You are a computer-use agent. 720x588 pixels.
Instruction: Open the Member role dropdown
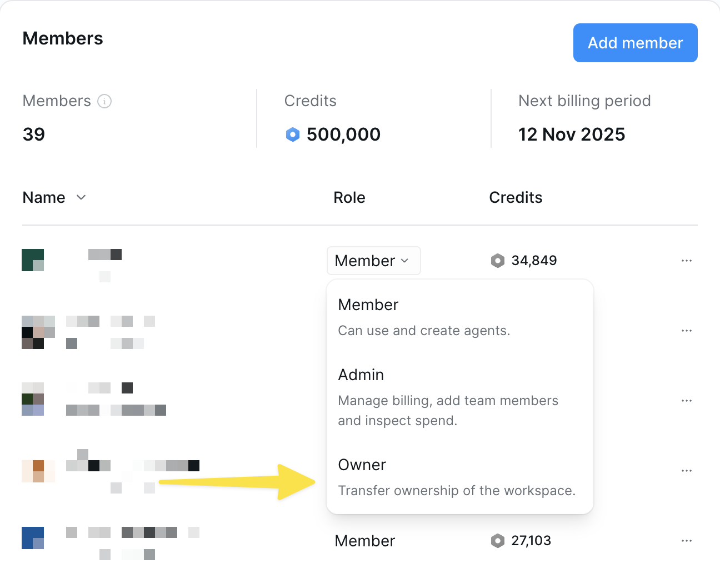coord(373,260)
